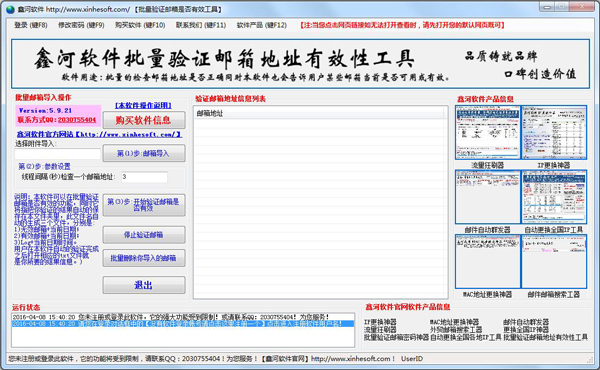Click the 停止验证邮箱 button

[x=144, y=235]
